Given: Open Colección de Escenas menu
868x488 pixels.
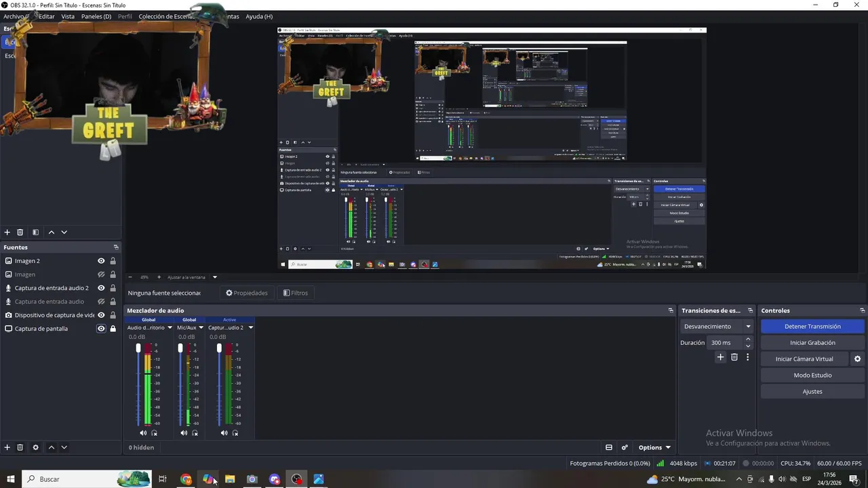Looking at the screenshot, I should click(167, 16).
